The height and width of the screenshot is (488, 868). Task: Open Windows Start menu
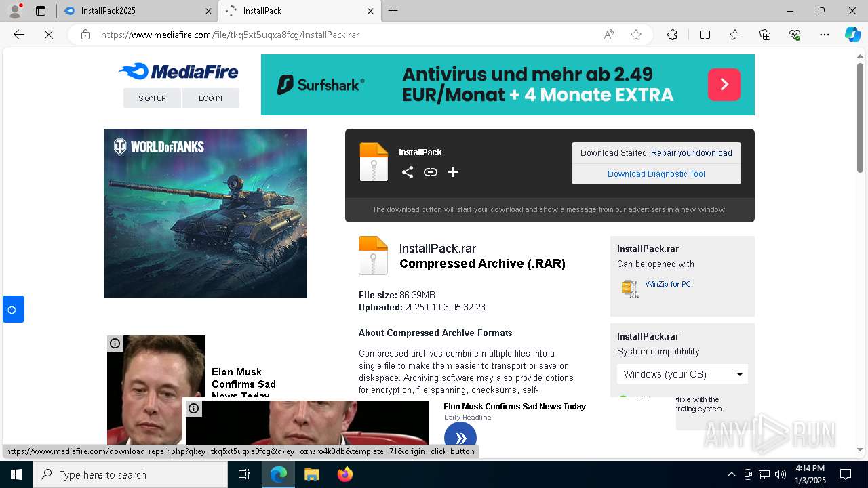click(16, 474)
